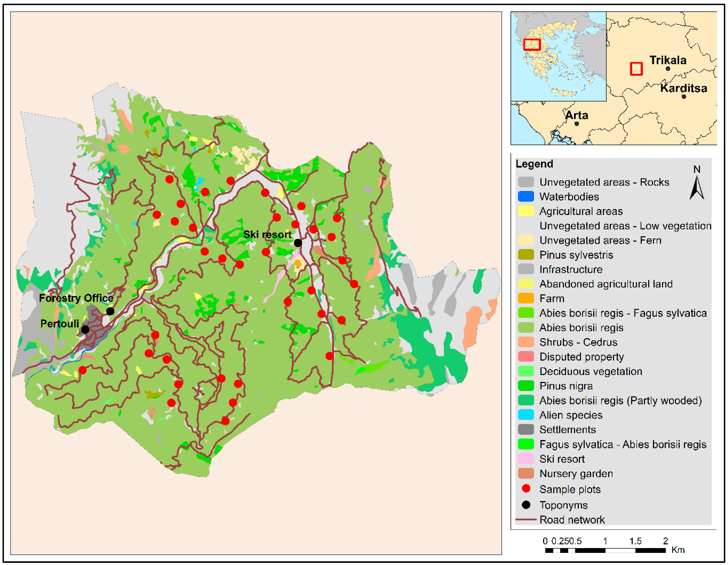
Task: Click the Forestry Office black toponym dot
Action: [x=110, y=311]
